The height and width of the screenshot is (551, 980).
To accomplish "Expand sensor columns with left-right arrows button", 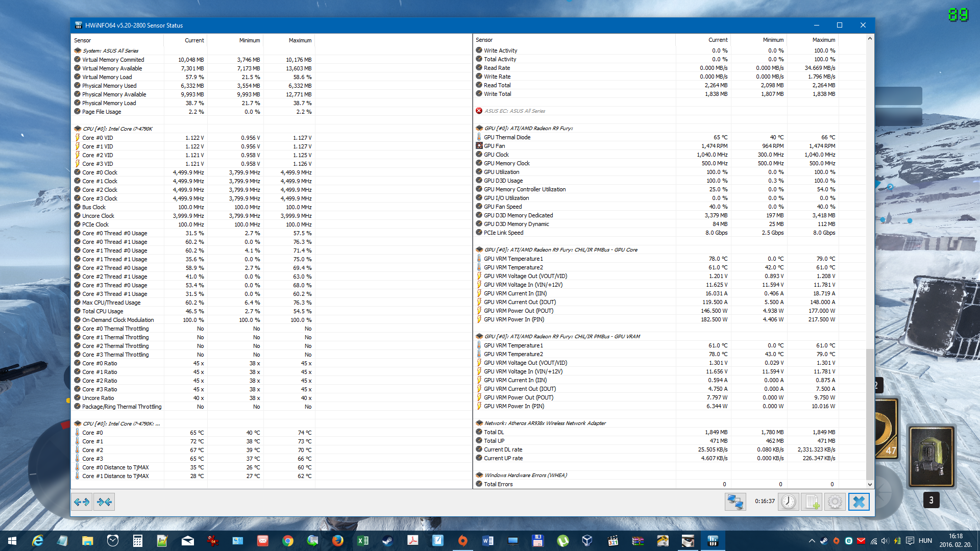I will pyautogui.click(x=82, y=502).
